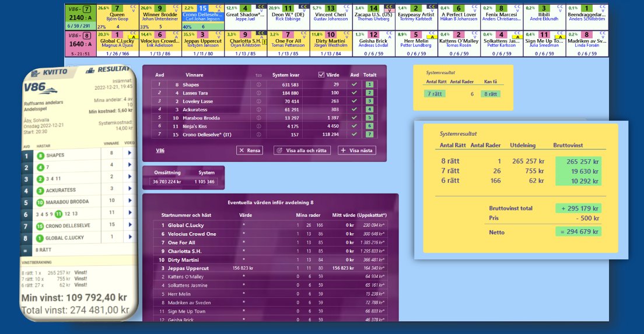This screenshot has width=644, height=334.
Task: Play the video for Global C.Lucky row
Action: click(x=129, y=237)
